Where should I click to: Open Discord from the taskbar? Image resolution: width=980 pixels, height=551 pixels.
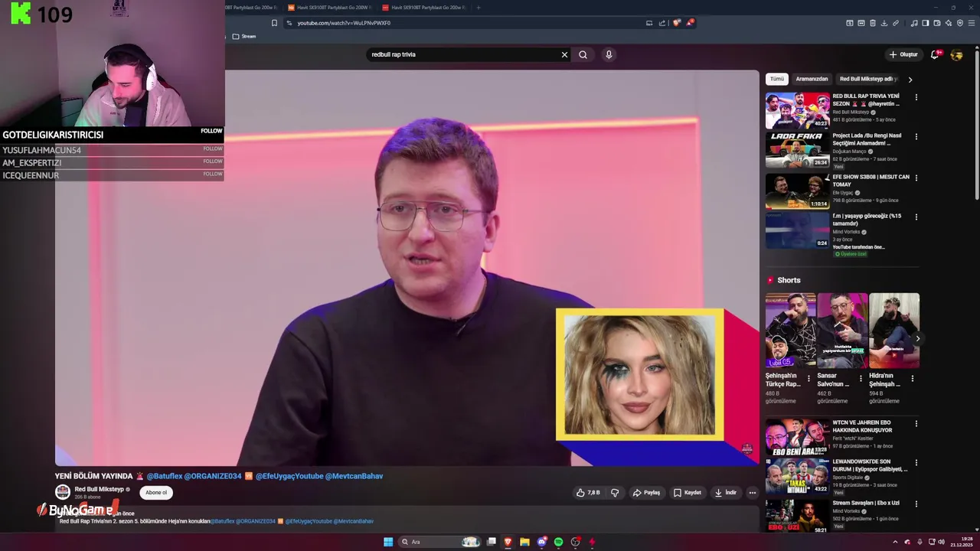(x=542, y=542)
